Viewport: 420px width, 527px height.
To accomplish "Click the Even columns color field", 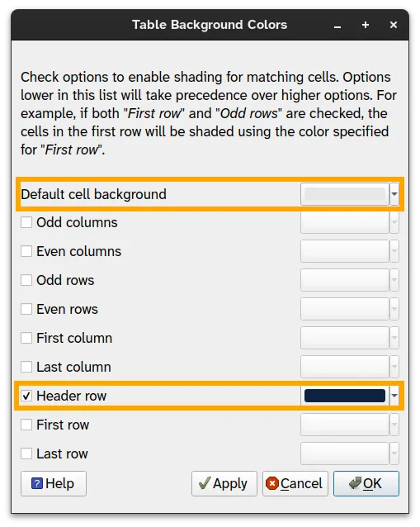I will (345, 251).
